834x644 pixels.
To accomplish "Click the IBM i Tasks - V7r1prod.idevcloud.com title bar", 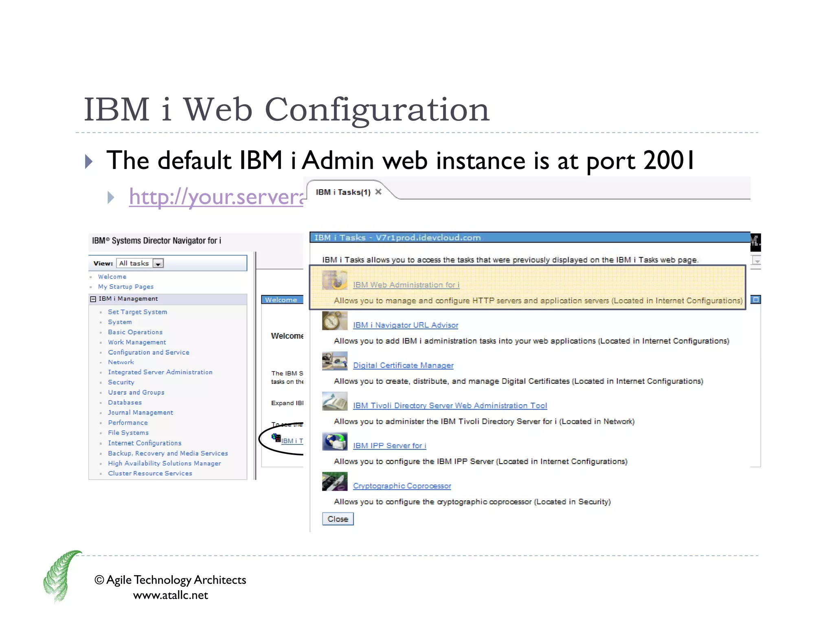I will [530, 237].
